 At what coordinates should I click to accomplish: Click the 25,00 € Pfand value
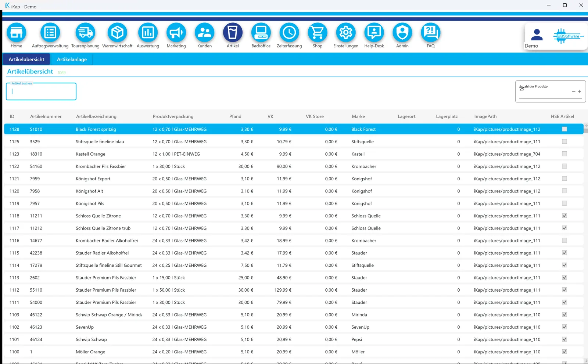246,278
